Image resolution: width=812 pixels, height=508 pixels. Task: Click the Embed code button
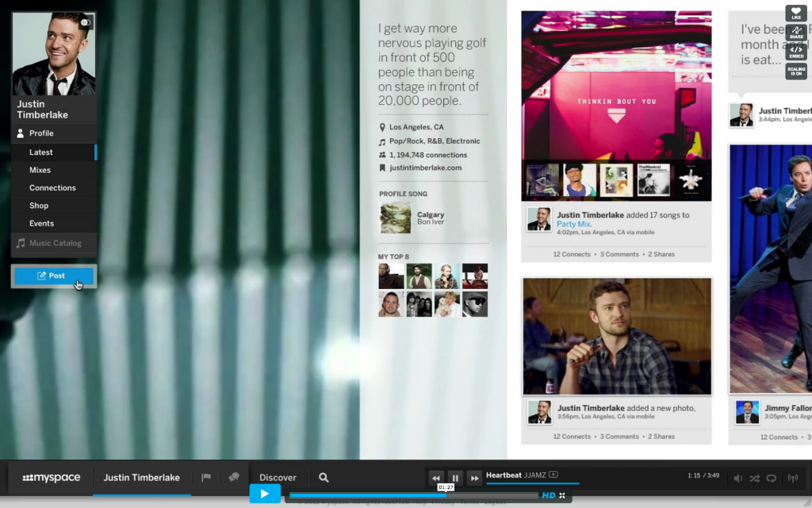(x=796, y=52)
